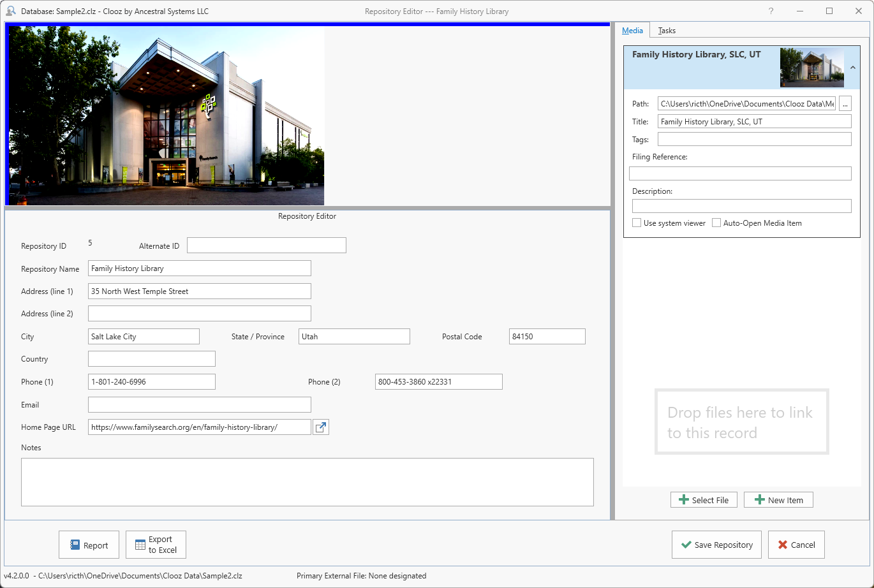Click the Save Repository button
The width and height of the screenshot is (874, 588).
click(x=716, y=545)
